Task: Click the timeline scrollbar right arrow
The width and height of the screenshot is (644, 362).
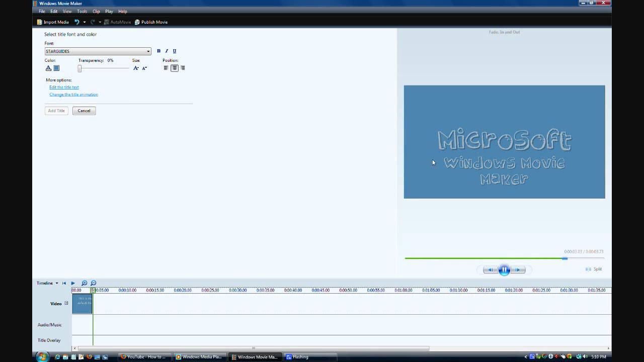Action: [x=608, y=348]
